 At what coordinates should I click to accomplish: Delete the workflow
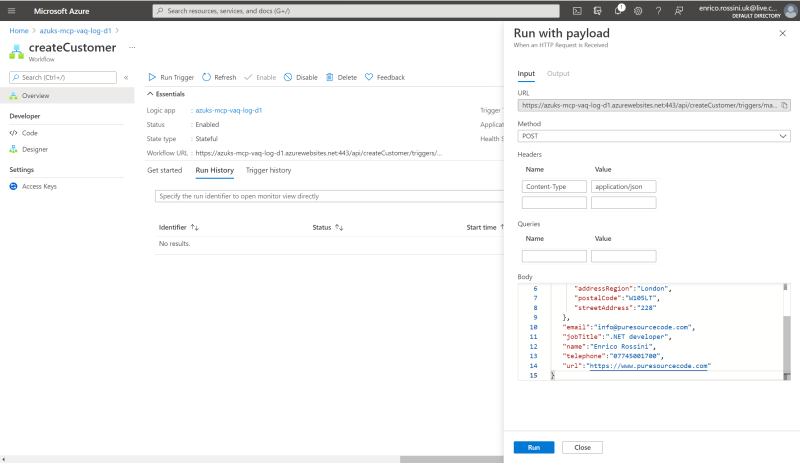pos(341,78)
